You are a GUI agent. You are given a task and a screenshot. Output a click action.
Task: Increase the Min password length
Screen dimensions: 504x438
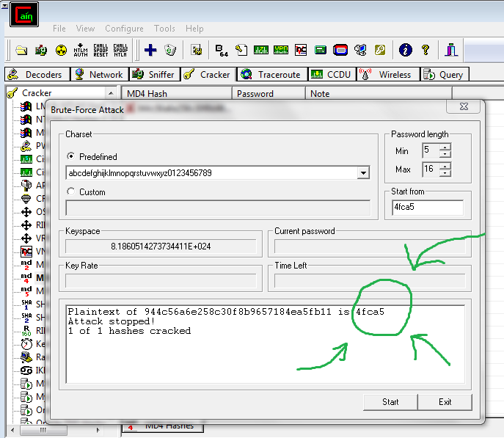tap(445, 147)
